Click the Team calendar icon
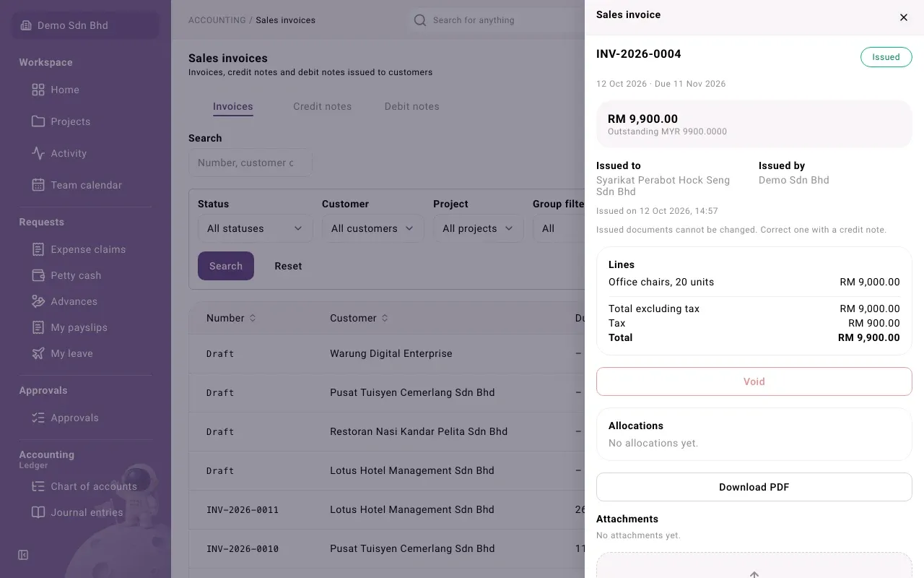 (38, 185)
